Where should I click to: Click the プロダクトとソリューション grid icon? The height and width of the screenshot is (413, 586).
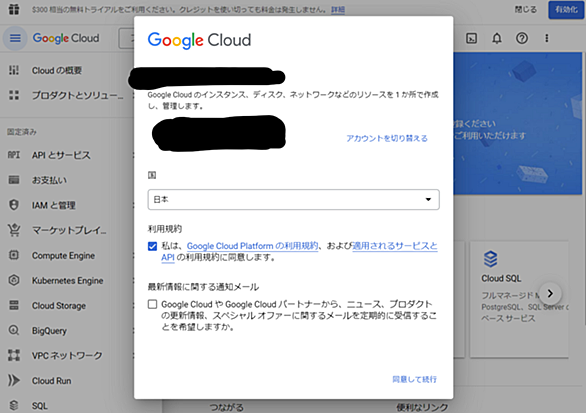pyautogui.click(x=14, y=95)
